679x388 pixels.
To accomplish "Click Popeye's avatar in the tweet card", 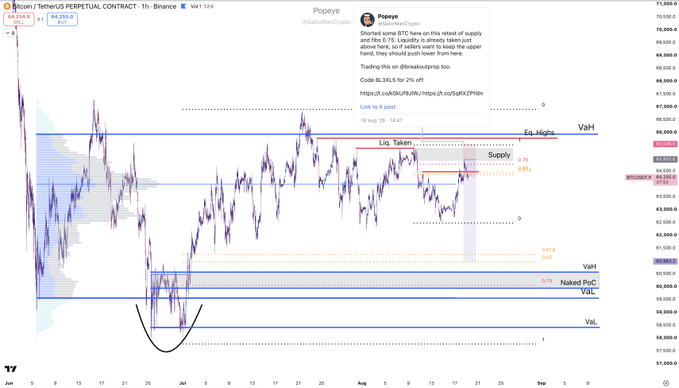I will (367, 19).
